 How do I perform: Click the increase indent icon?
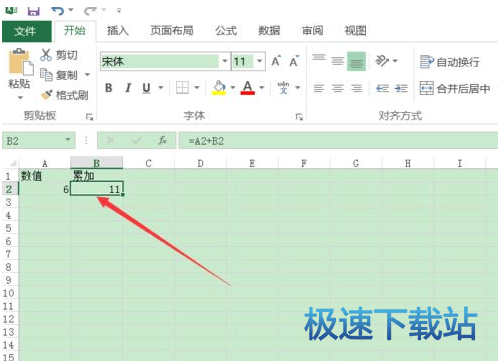401,88
